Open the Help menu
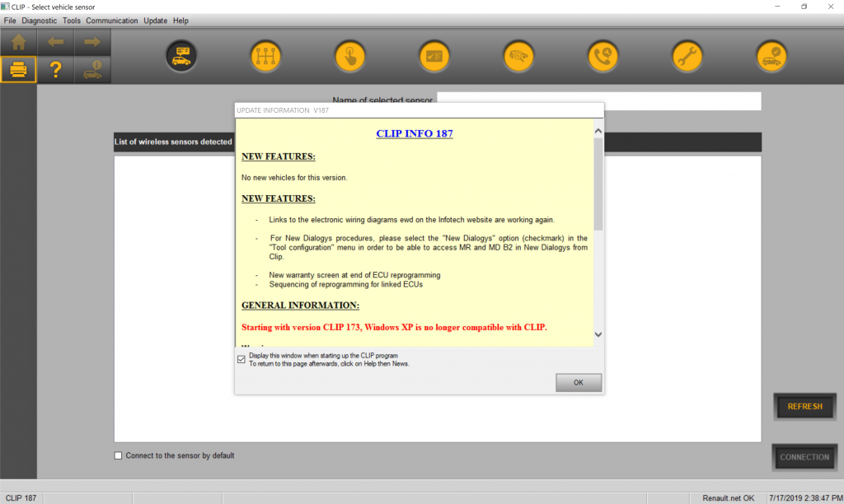Screen dimensions: 844x504 pyautogui.click(x=181, y=21)
